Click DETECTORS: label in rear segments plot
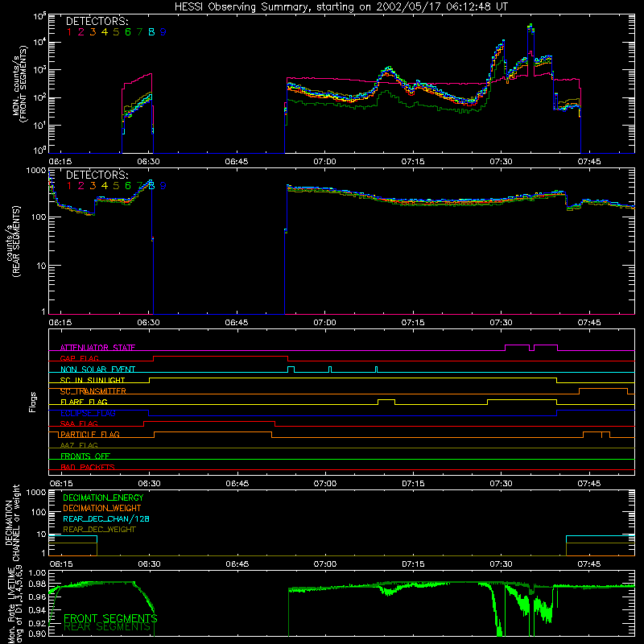The image size is (644, 644). click(97, 175)
